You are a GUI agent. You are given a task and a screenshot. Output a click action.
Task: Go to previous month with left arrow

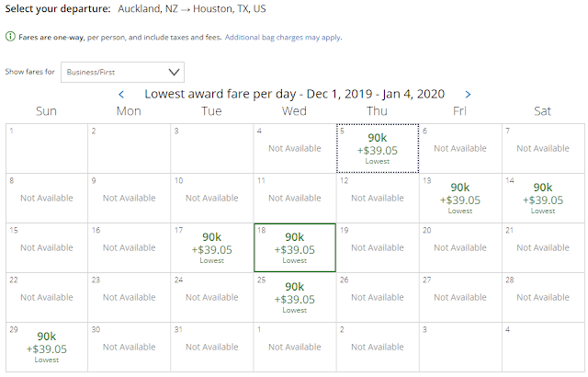coord(121,94)
